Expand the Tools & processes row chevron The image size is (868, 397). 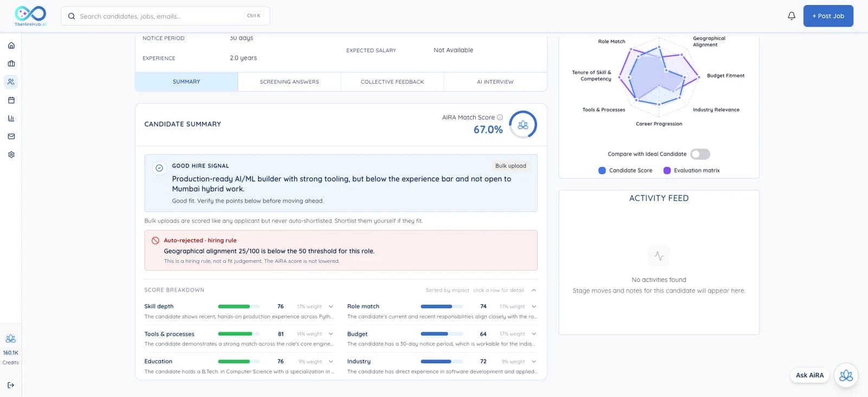point(331,334)
